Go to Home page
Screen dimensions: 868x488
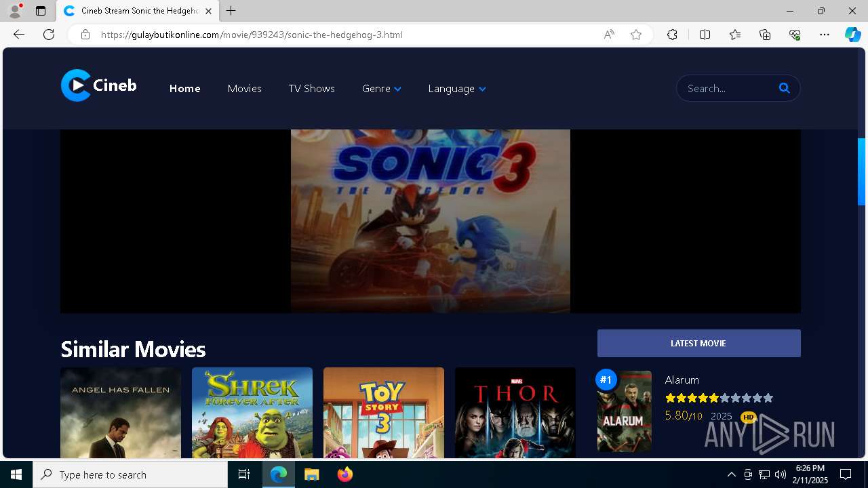tap(184, 89)
